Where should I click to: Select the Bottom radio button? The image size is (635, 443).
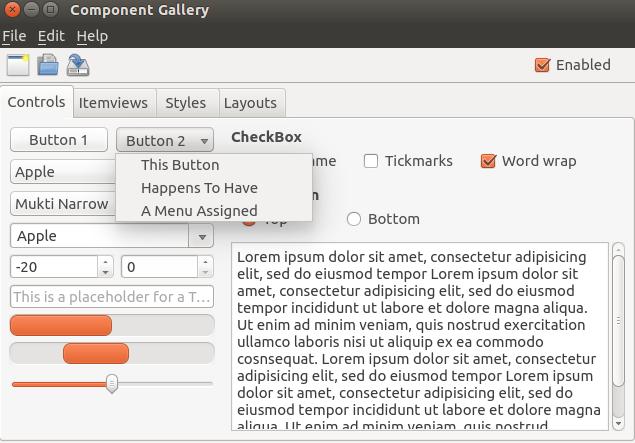click(x=354, y=219)
